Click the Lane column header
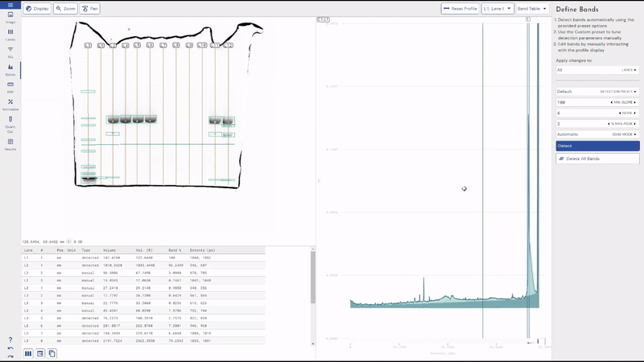Viewport: 644px width, 362px height. tap(28, 250)
